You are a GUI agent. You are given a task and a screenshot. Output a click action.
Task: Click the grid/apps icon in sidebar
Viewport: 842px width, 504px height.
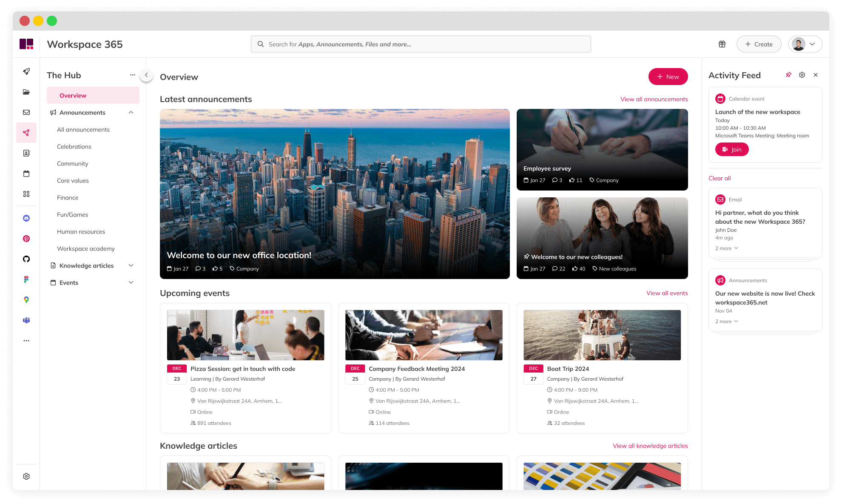[x=26, y=194]
